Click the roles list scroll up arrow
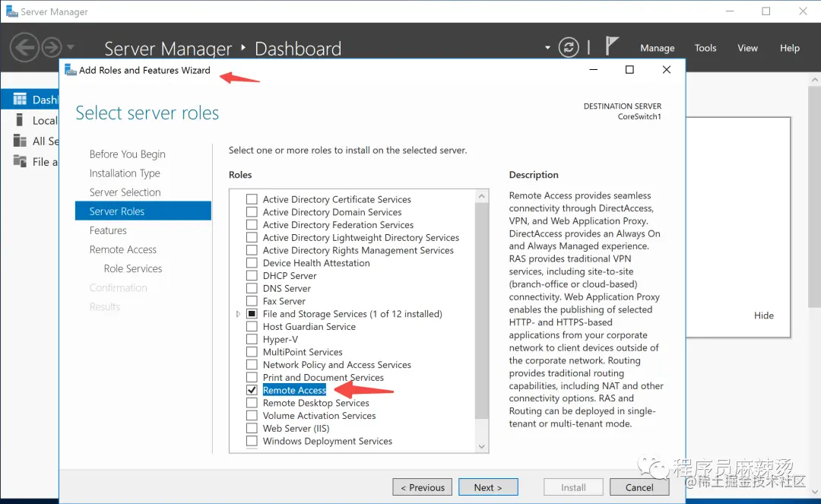This screenshot has height=504, width=821. tap(482, 196)
